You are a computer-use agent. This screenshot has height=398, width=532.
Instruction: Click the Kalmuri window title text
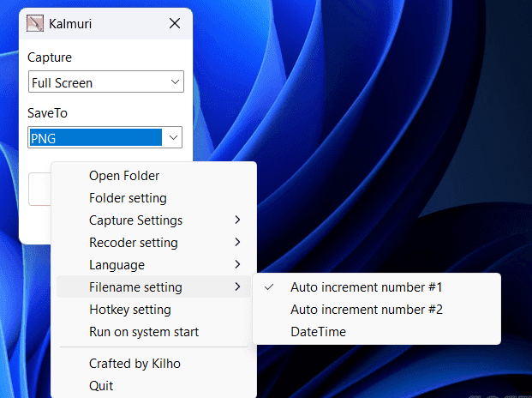(x=70, y=24)
